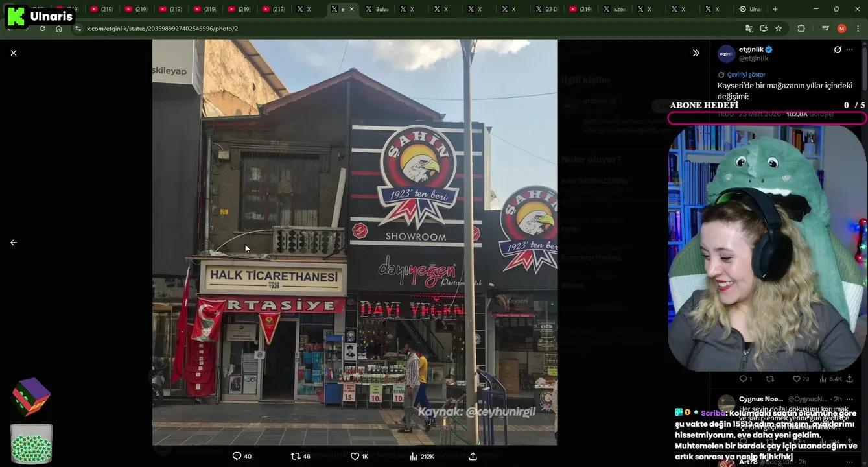
Task: Reply icon showing 1 in side panel
Action: (745, 379)
